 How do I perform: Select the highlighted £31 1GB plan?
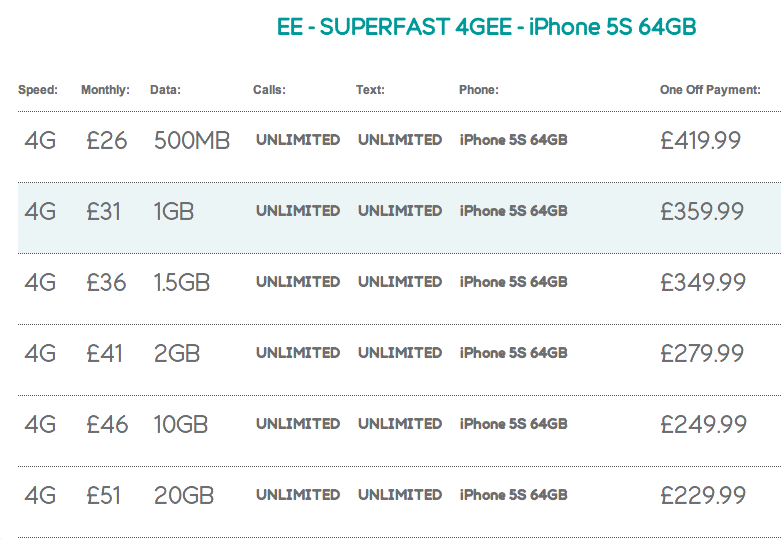click(x=399, y=218)
